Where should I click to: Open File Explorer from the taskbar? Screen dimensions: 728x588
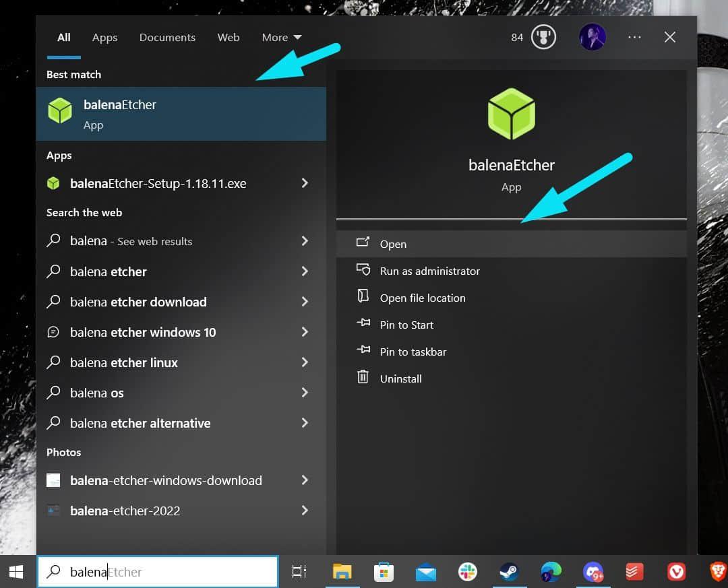[x=342, y=572]
